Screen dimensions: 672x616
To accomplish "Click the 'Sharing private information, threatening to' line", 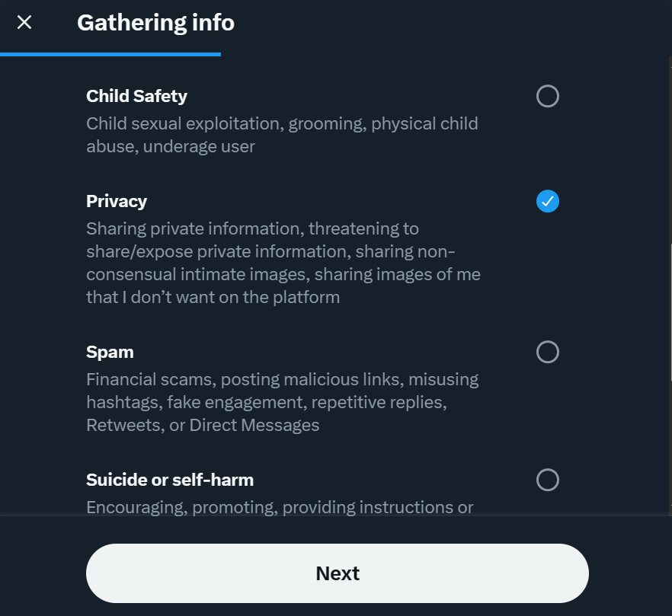I will click(252, 228).
